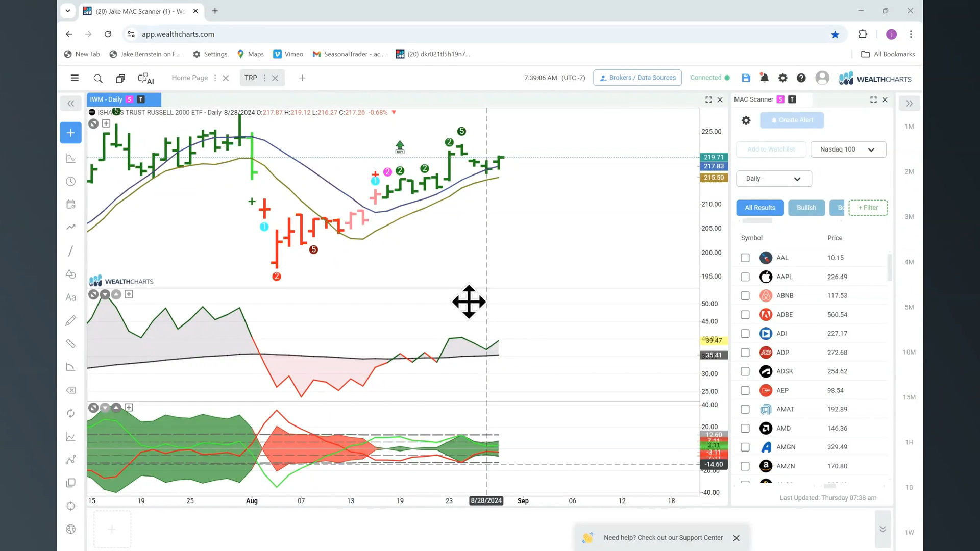
Task: Maximize the IWM chart panel
Action: 708,99
